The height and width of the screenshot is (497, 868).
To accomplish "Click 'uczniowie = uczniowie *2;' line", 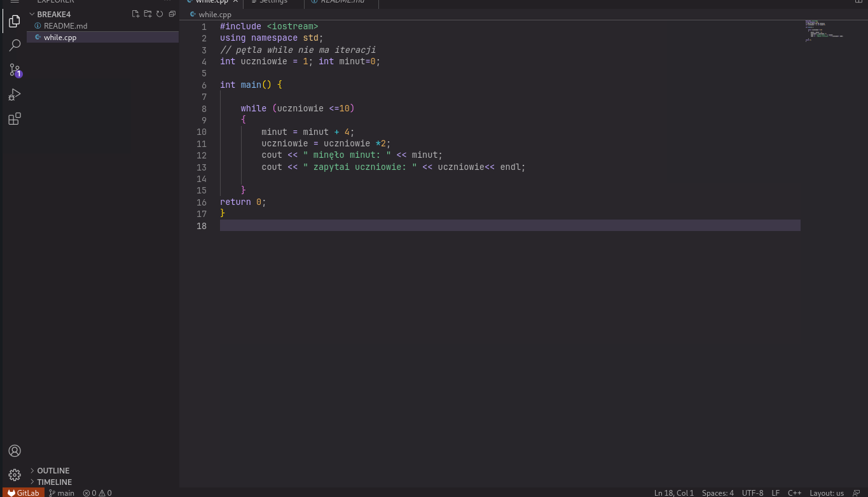I will (326, 143).
